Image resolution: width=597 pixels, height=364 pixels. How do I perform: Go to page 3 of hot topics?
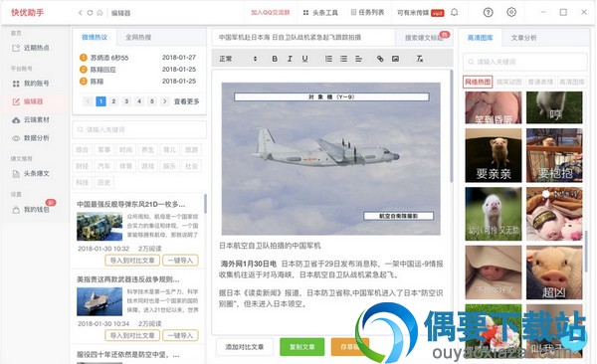click(126, 101)
